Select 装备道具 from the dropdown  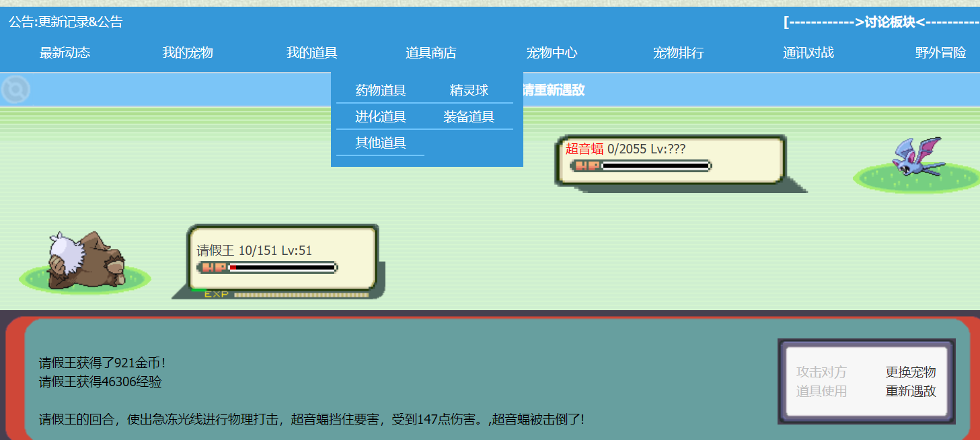[469, 116]
